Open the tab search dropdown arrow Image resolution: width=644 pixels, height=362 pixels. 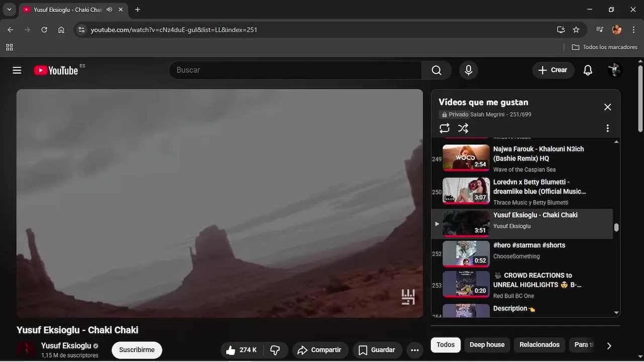(x=9, y=10)
